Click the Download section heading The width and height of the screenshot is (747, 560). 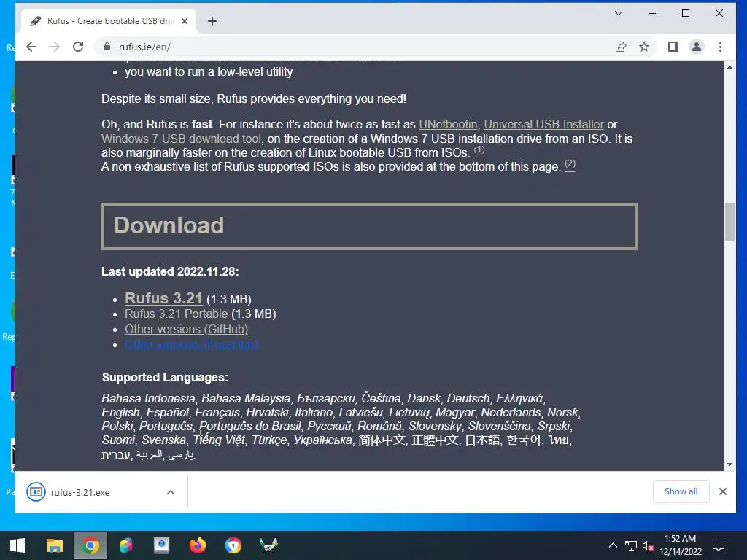(x=169, y=225)
